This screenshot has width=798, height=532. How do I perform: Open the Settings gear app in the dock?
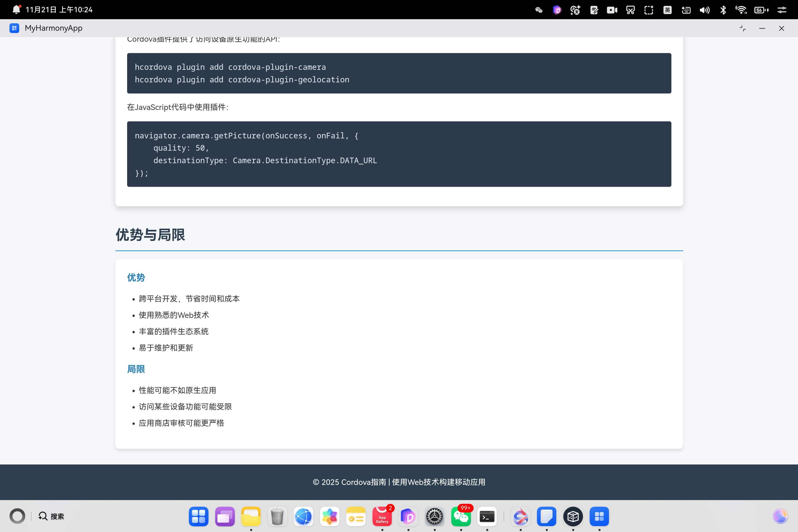point(434,516)
